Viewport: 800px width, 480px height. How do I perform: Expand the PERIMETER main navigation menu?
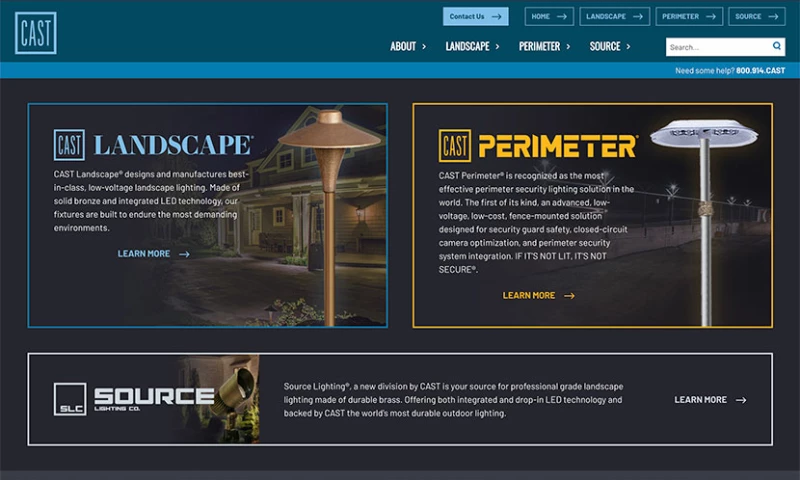tap(544, 46)
